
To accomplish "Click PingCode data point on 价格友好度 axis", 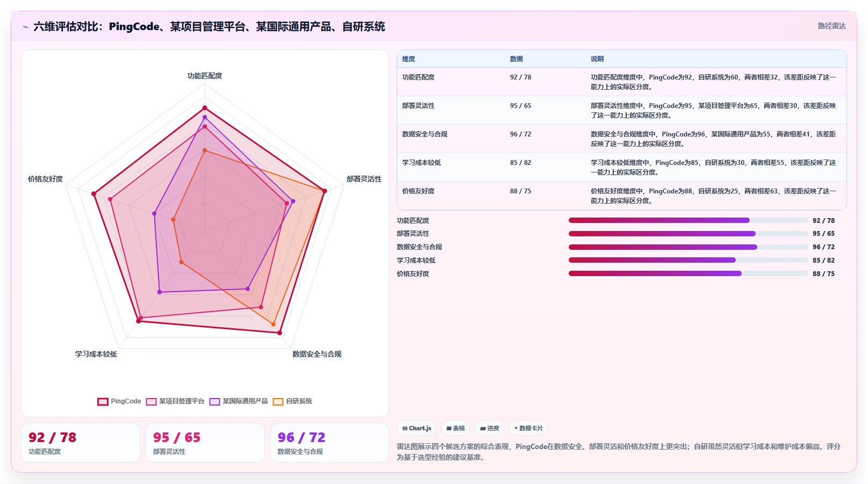I will coord(94,194).
